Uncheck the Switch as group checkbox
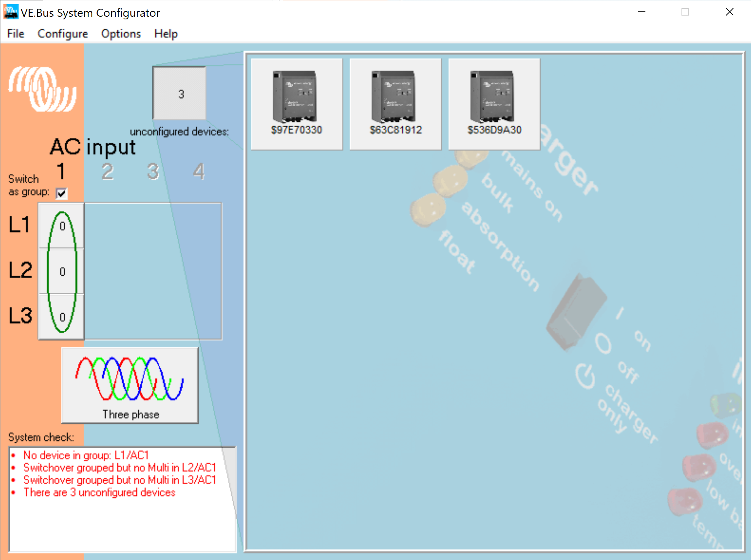The image size is (751, 560). (x=62, y=193)
